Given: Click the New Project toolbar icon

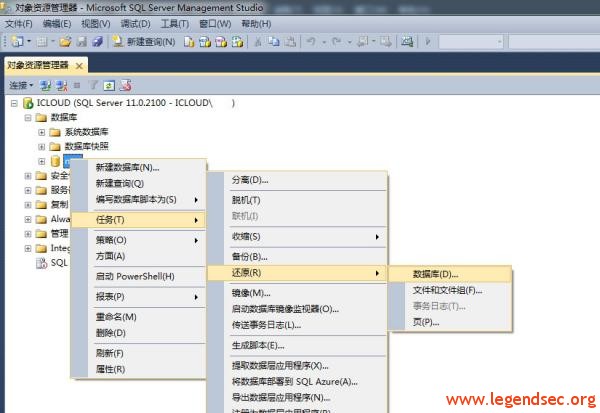Looking at the screenshot, I should [x=17, y=41].
